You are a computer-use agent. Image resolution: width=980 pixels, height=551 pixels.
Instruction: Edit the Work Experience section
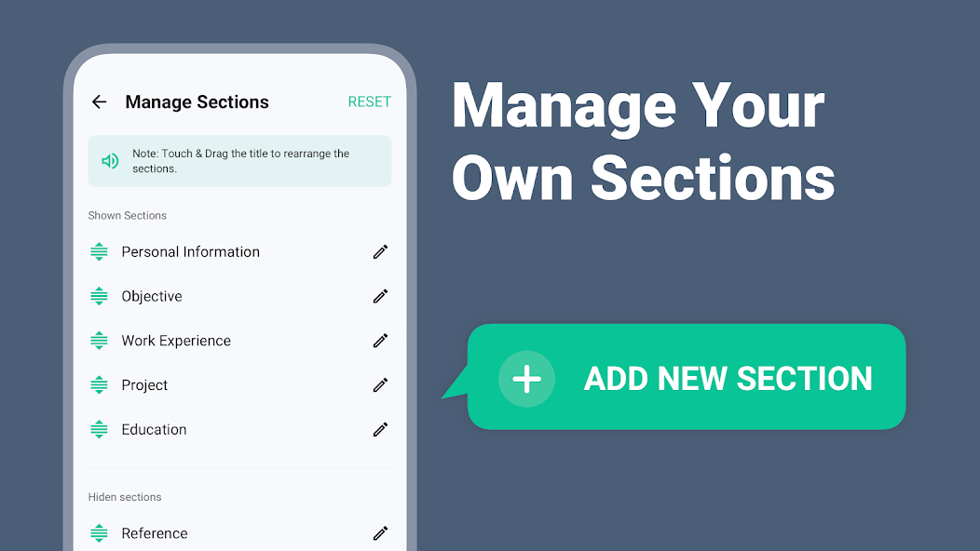pyautogui.click(x=381, y=341)
